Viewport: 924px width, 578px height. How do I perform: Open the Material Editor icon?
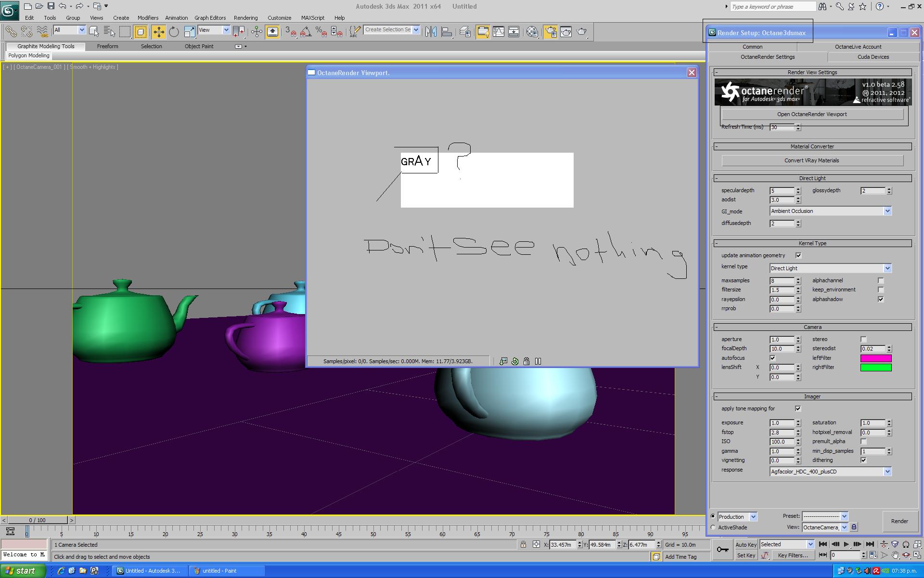[532, 32]
